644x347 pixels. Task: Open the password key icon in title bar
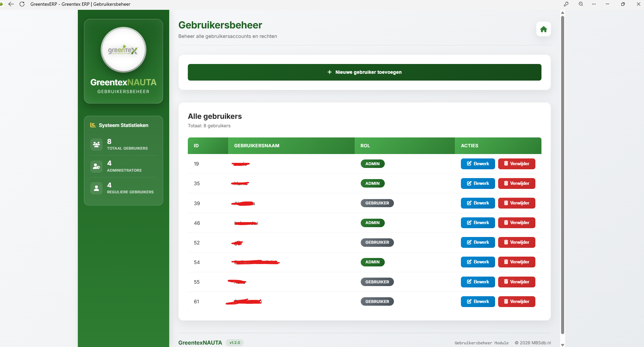(x=566, y=4)
